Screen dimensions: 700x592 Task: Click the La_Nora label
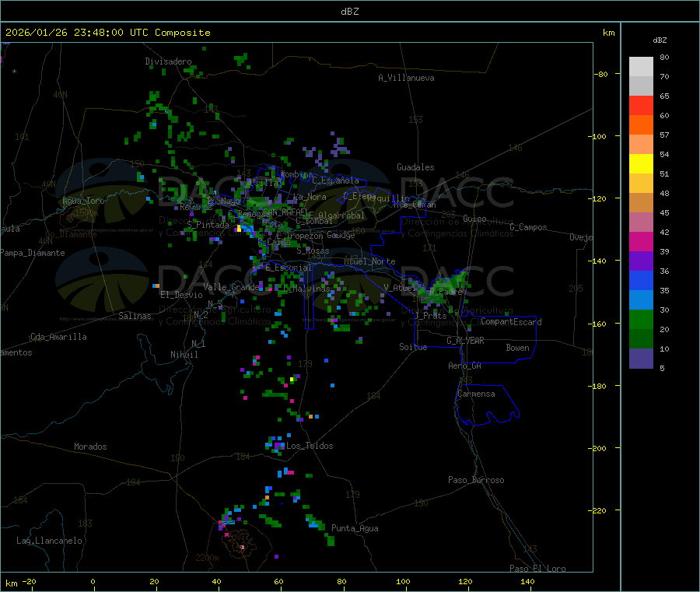coord(310,197)
